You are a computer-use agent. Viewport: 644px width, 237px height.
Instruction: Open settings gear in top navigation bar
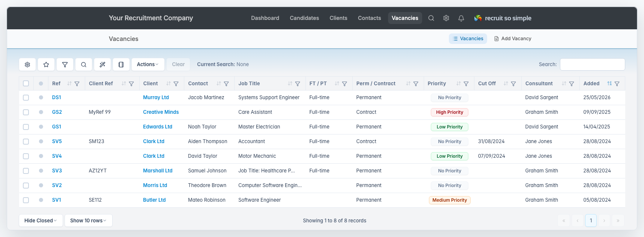[x=446, y=18]
